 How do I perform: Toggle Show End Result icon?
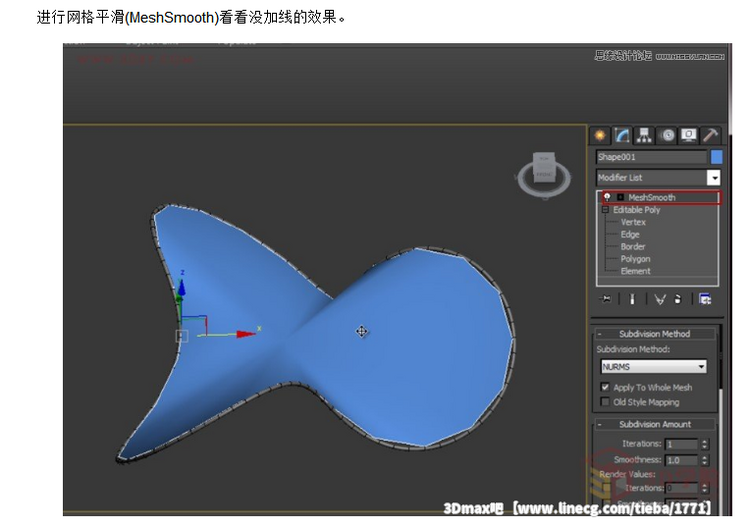(x=632, y=299)
